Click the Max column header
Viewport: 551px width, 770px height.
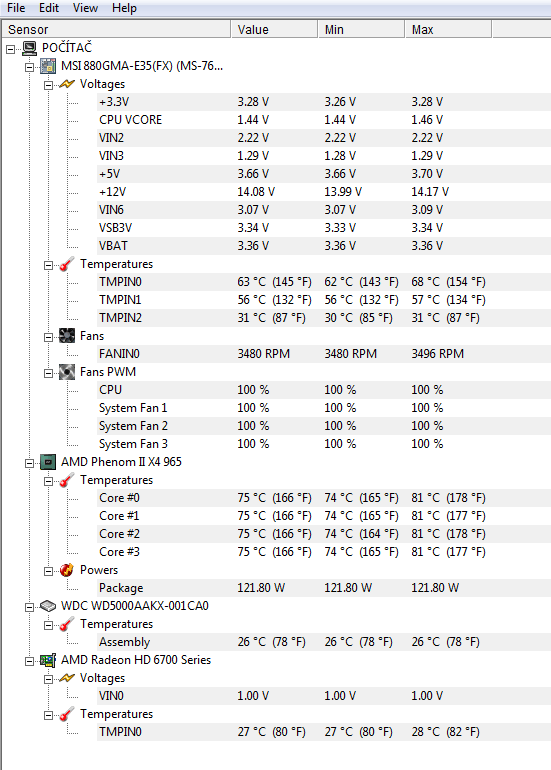click(x=448, y=29)
